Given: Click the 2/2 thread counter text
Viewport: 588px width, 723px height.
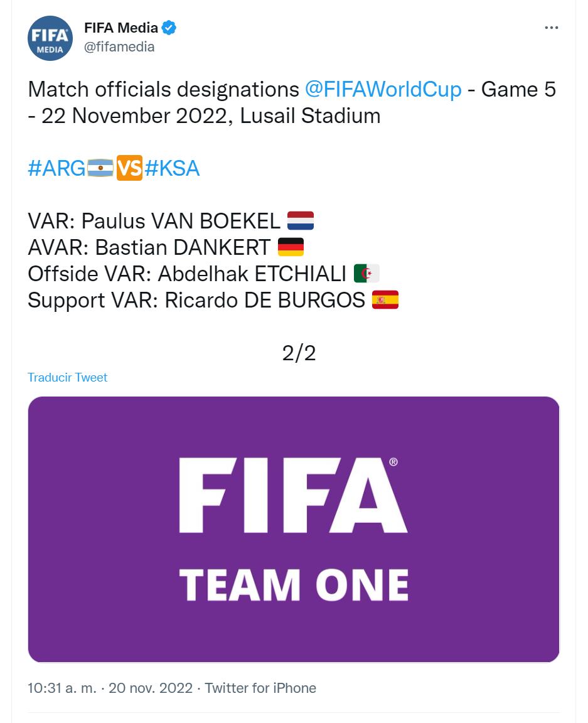Looking at the screenshot, I should coord(299,353).
